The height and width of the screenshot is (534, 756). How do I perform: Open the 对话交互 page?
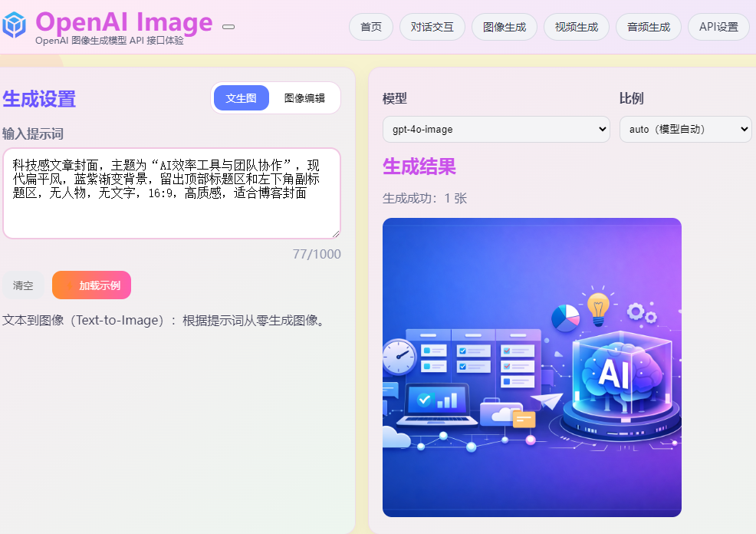432,27
